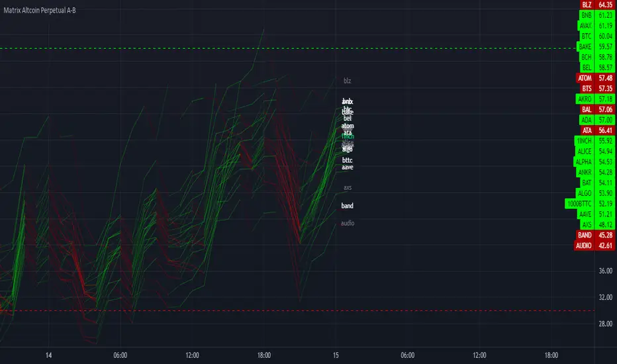Select the red dashed lower threshold line
Image resolution: width=617 pixels, height=364 pixels.
[297, 311]
